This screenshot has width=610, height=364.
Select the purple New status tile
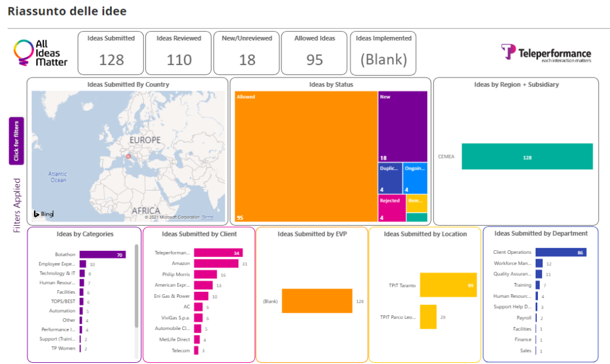tap(403, 126)
